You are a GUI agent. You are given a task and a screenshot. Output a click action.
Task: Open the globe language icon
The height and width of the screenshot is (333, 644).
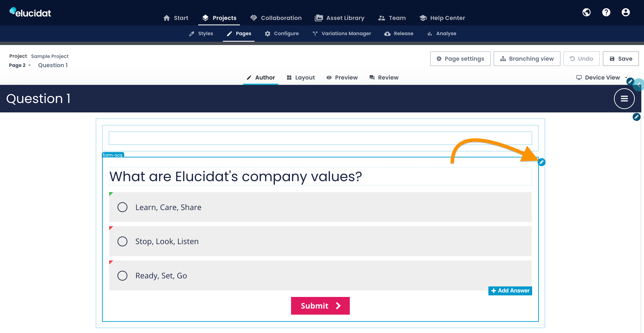click(586, 12)
